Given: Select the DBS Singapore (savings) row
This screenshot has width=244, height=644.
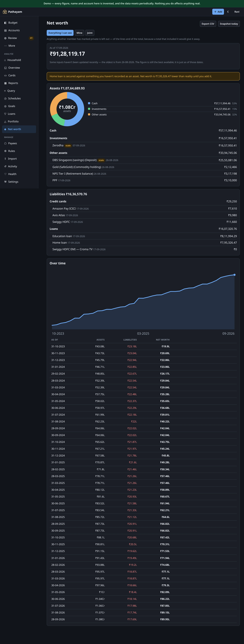Looking at the screenshot, I should coord(143,160).
